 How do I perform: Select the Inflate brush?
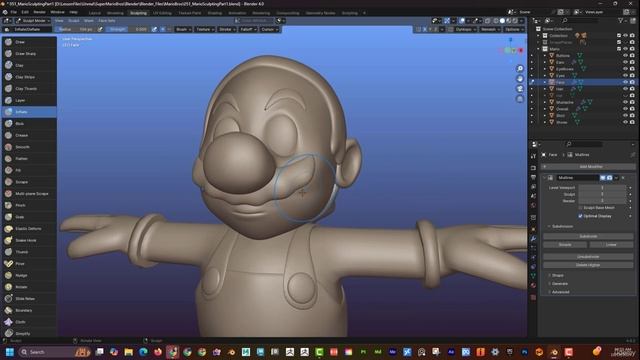(x=29, y=112)
